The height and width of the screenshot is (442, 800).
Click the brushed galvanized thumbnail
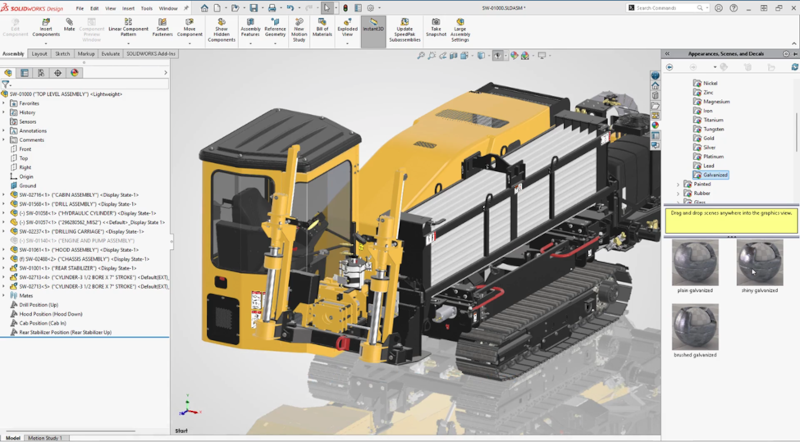coord(693,328)
